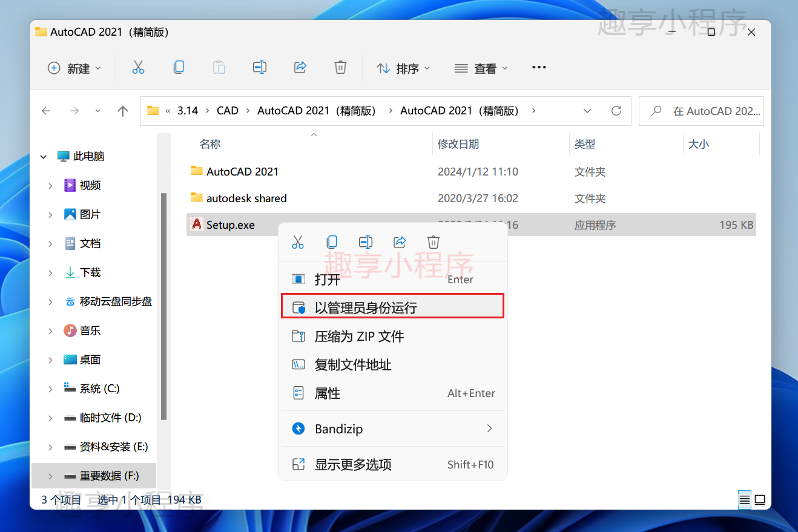The width and height of the screenshot is (798, 532).
Task: Sort by the 类型 column header
Action: point(585,143)
